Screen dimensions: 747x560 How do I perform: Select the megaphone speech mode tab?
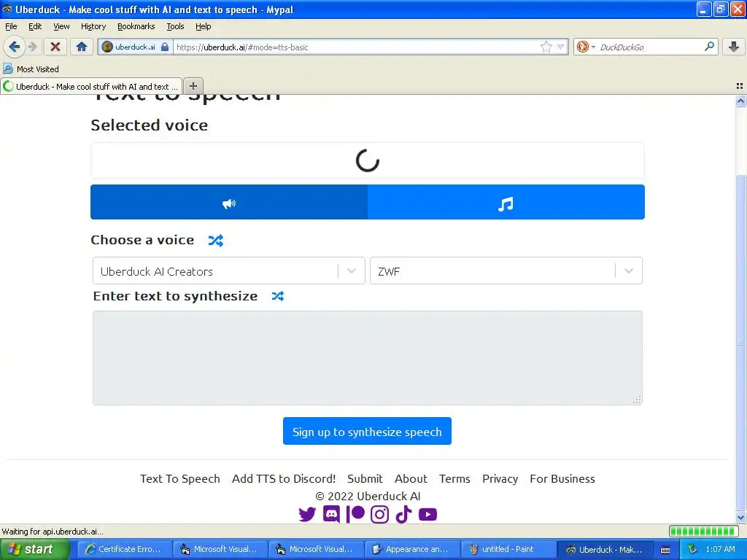pyautogui.click(x=229, y=203)
